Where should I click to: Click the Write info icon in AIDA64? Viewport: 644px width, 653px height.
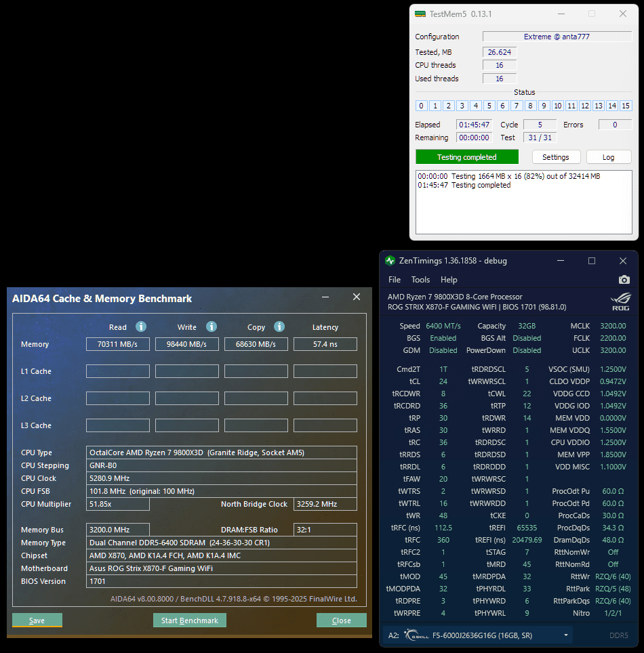[x=212, y=326]
